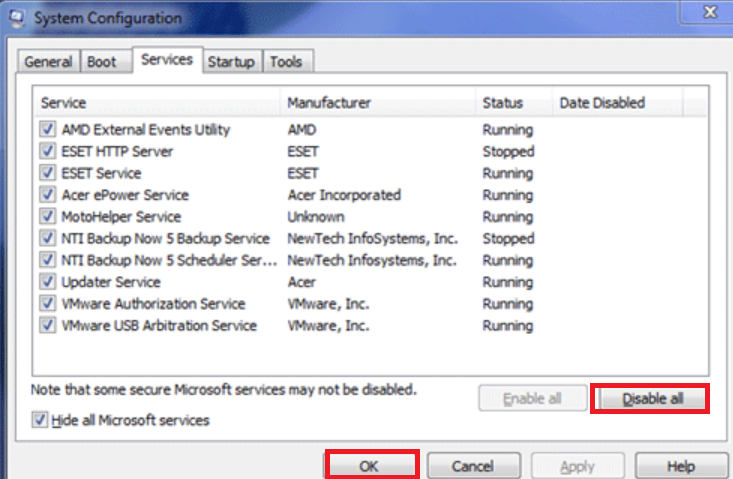
Task: Sort by the Status column header
Action: 514,102
